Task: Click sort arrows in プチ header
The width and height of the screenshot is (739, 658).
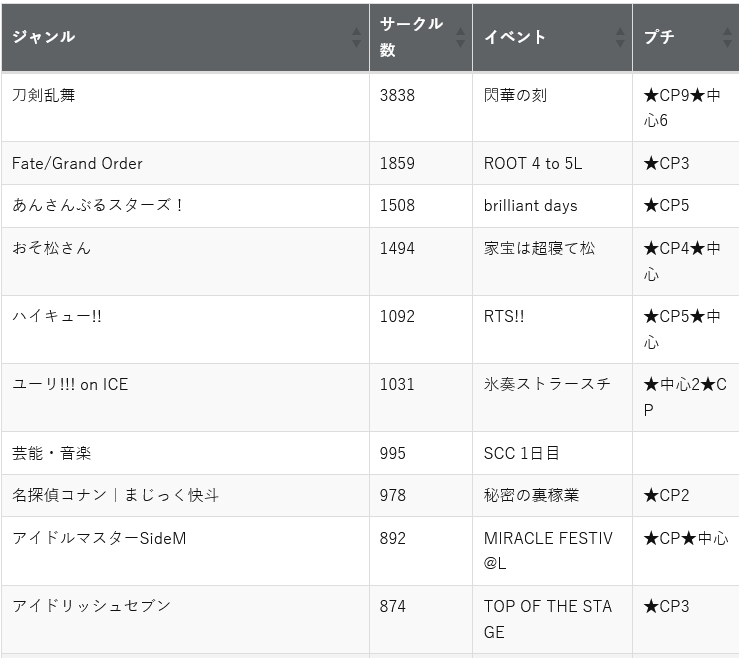Action: click(x=727, y=37)
